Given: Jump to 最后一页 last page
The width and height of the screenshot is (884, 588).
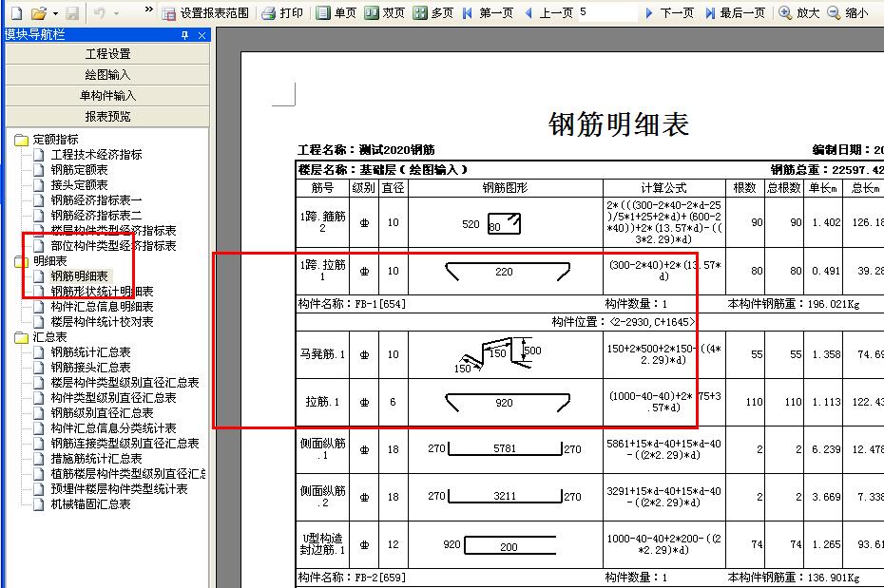Looking at the screenshot, I should 735,12.
